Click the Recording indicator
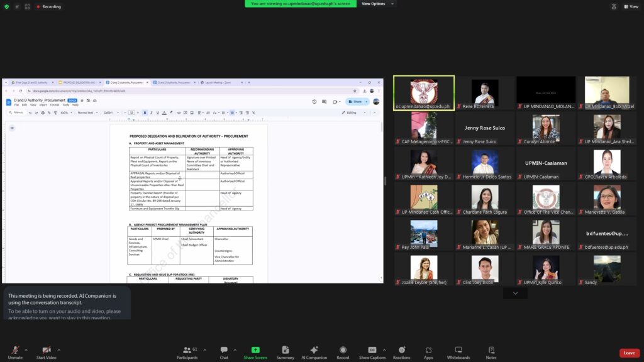The image size is (644, 362). coord(49,6)
